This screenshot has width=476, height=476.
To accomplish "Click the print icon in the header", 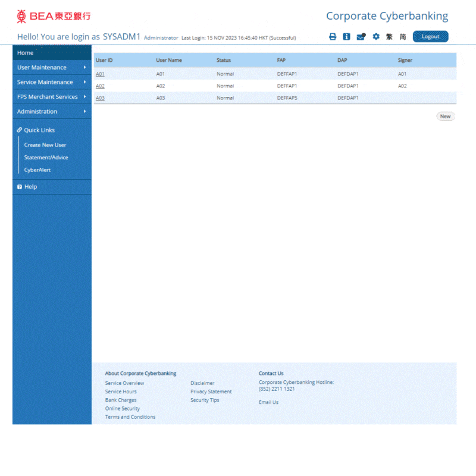I will 333,37.
